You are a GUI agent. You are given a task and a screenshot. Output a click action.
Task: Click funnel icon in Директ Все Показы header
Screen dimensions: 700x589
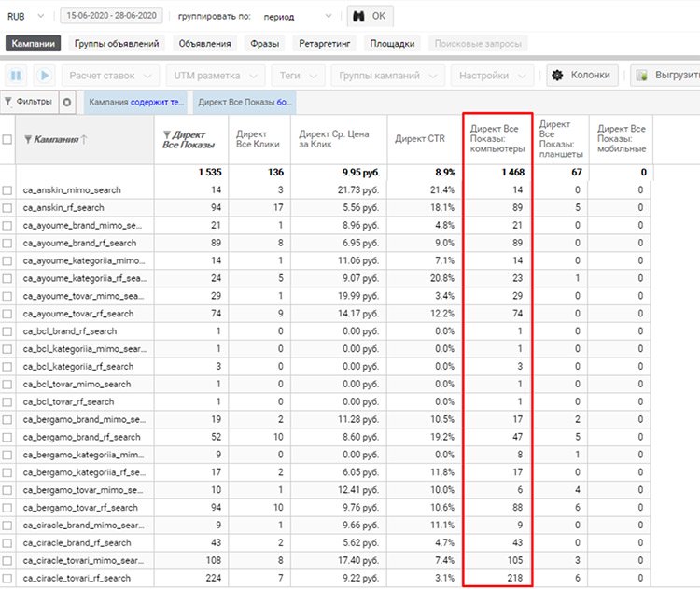coord(166,134)
